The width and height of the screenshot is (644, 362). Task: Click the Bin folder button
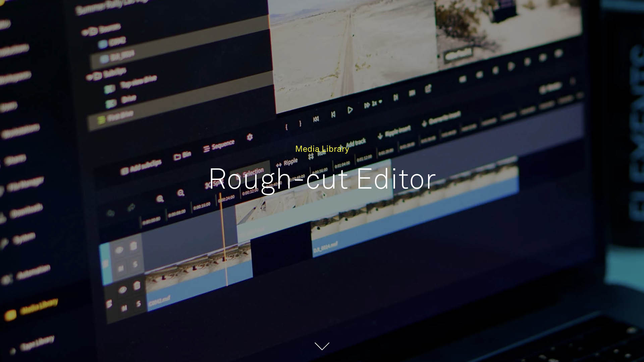point(182,156)
